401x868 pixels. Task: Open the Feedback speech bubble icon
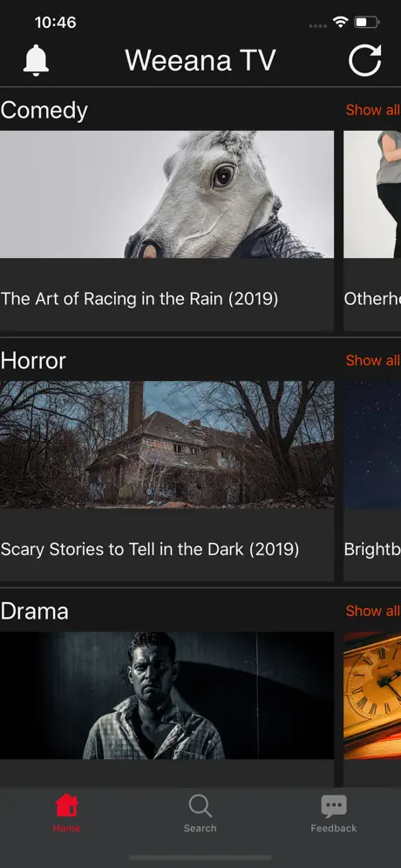(x=333, y=806)
